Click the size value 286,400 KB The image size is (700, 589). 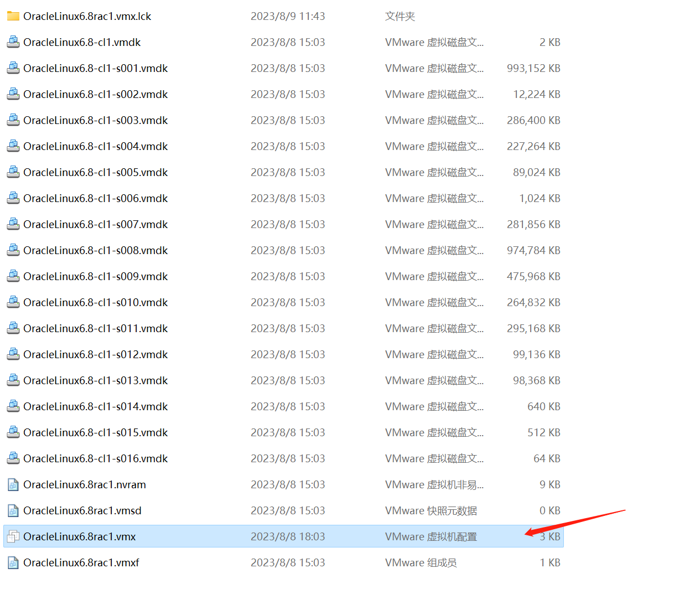pyautogui.click(x=533, y=120)
